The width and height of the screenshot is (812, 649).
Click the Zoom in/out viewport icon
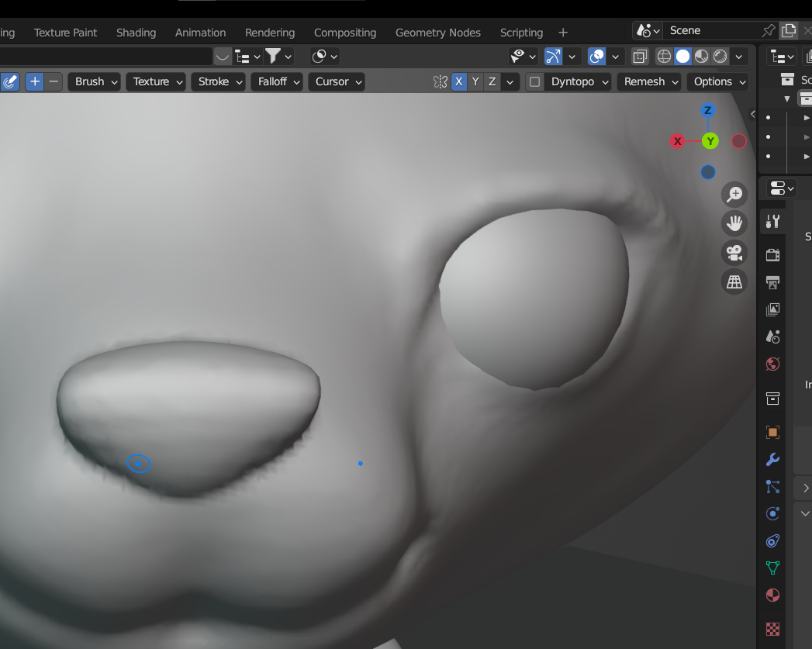(734, 195)
